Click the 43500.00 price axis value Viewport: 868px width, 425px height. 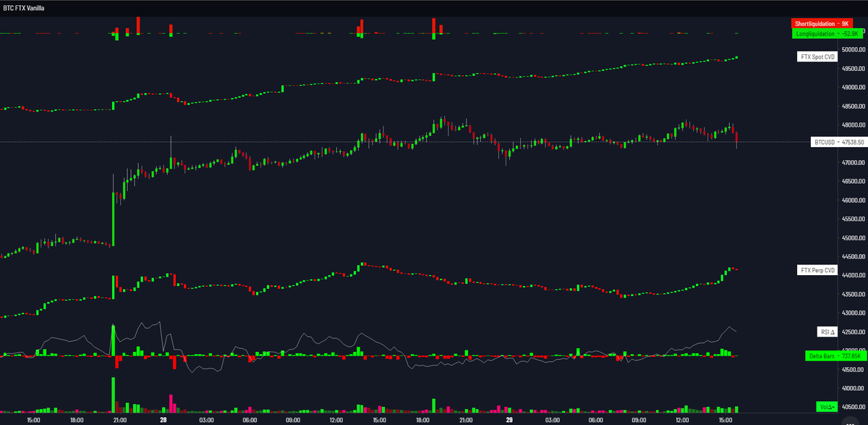(853, 294)
